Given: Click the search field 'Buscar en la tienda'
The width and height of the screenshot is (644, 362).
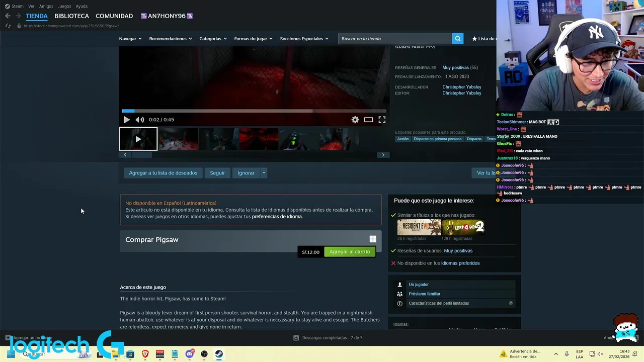Looking at the screenshot, I should click(395, 39).
